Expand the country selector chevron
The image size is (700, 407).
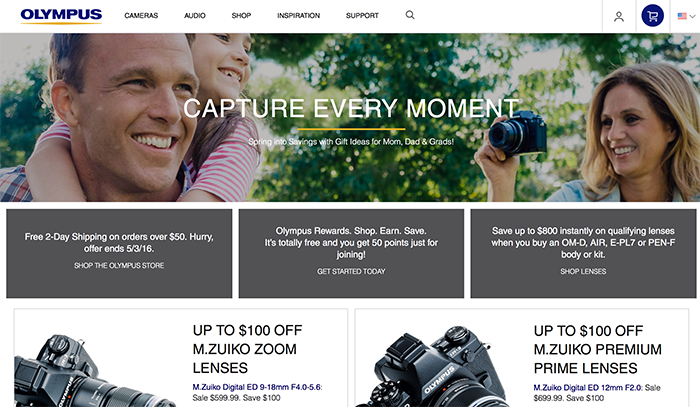[x=692, y=16]
